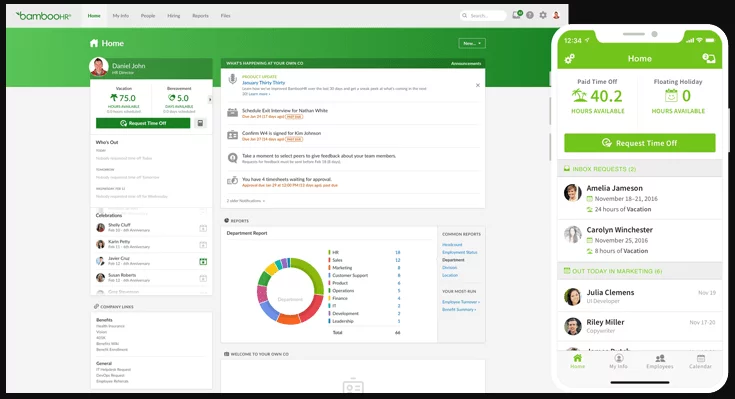Click the Marketing row in department legend

pyautogui.click(x=365, y=268)
